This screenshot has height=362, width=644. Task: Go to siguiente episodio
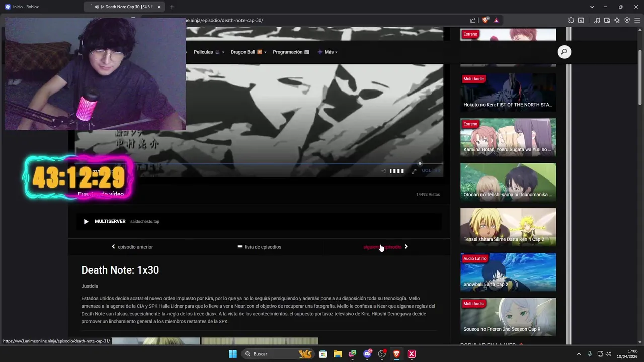click(385, 247)
